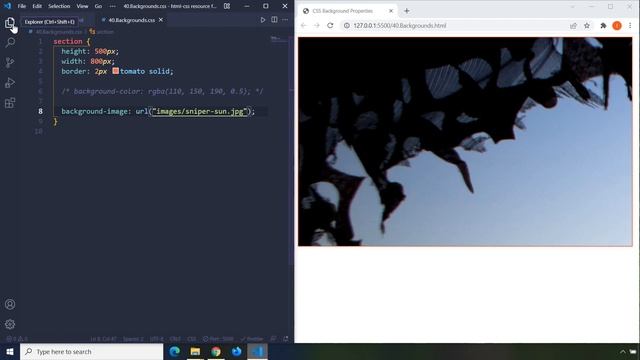
Task: Run the file with the play icon
Action: pos(262,20)
